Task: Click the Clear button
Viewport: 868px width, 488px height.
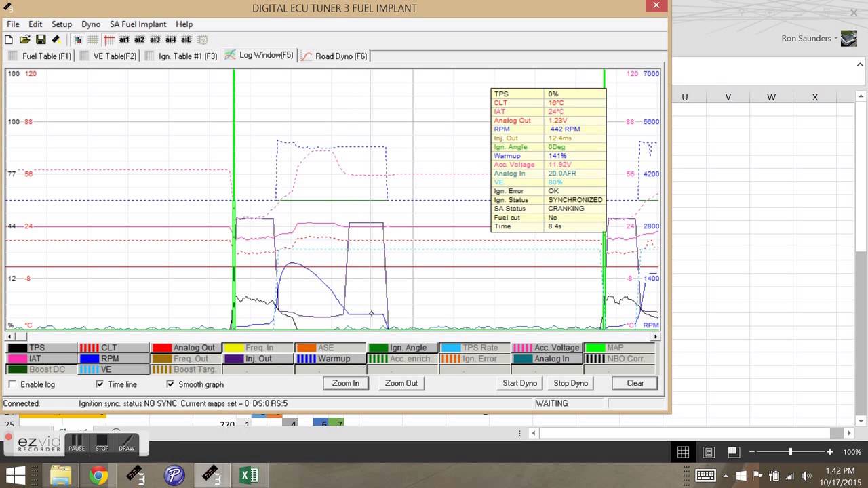Action: point(635,383)
